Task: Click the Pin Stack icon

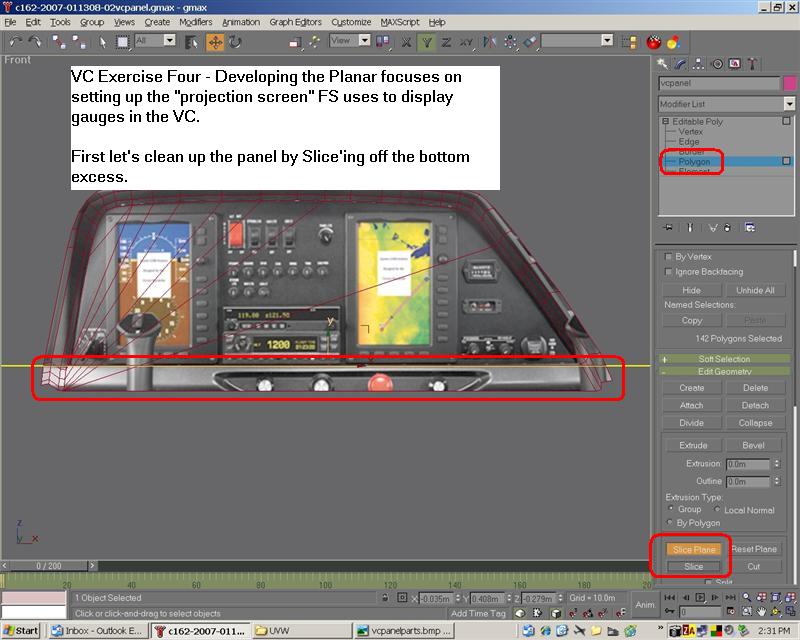Action: 668,228
